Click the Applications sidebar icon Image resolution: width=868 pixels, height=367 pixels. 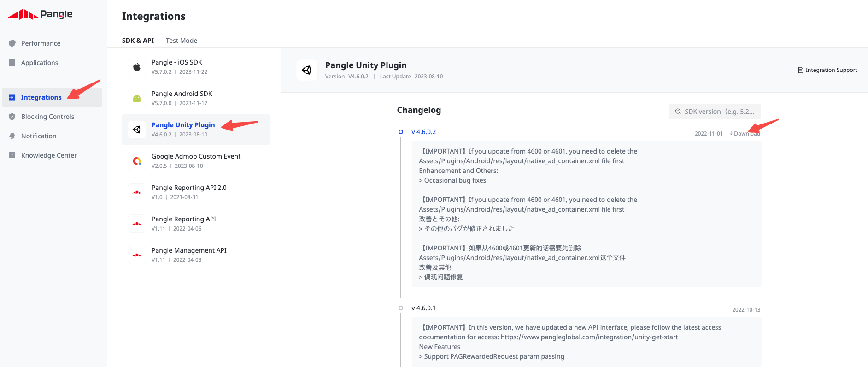(12, 62)
